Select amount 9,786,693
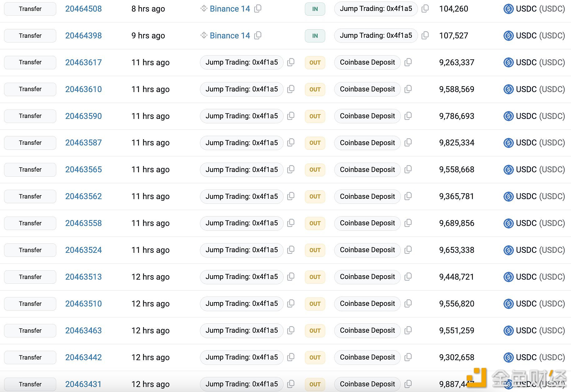Viewport: 571px width, 392px height. pyautogui.click(x=457, y=116)
